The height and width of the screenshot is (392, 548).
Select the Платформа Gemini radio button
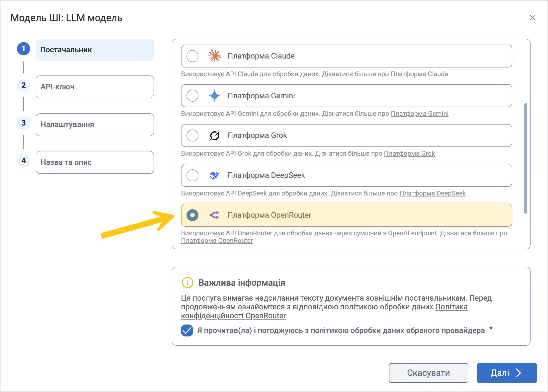coord(192,96)
